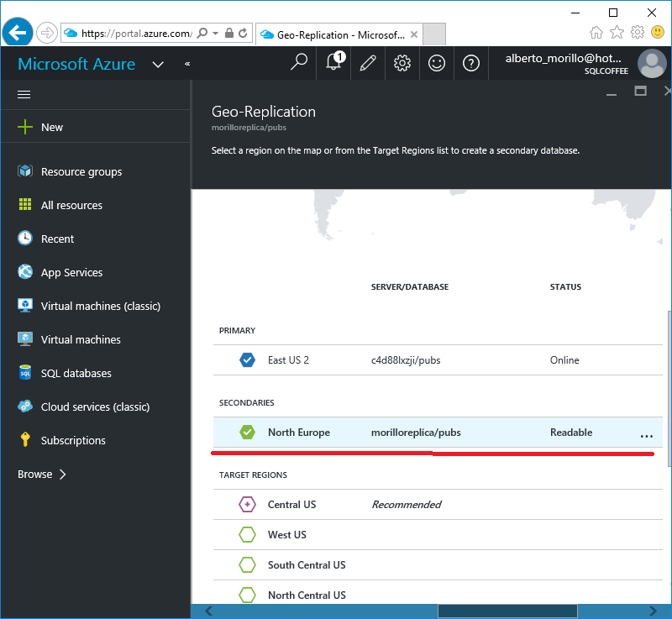Select the East US 2 primary row
This screenshot has height=619, width=672.
(x=438, y=360)
